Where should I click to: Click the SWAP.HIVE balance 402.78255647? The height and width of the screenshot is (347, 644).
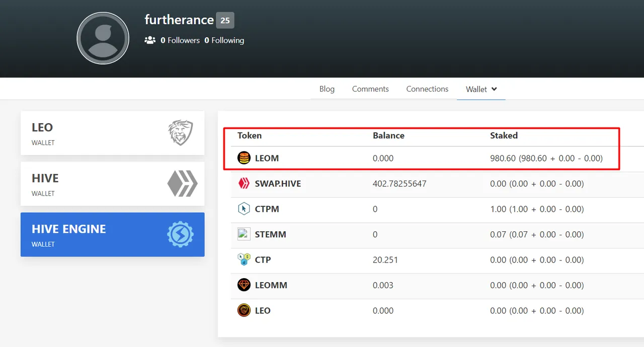tap(399, 184)
